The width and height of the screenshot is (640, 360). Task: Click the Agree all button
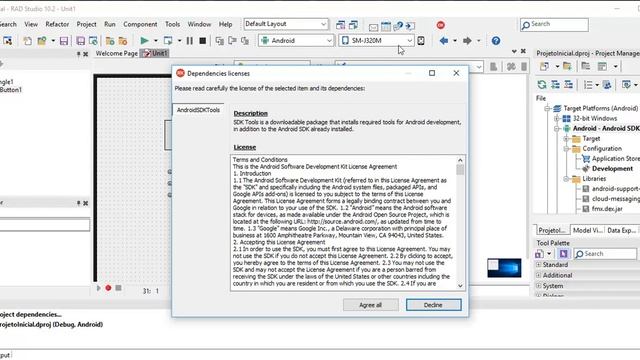click(371, 305)
